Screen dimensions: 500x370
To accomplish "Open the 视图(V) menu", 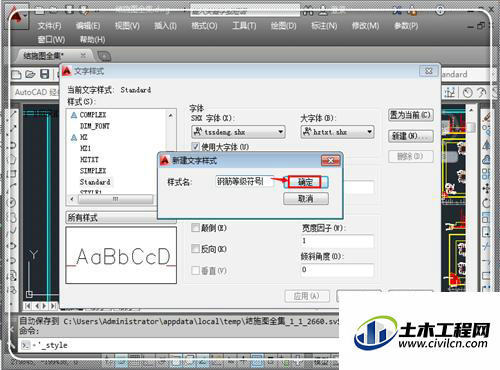I will [x=127, y=26].
